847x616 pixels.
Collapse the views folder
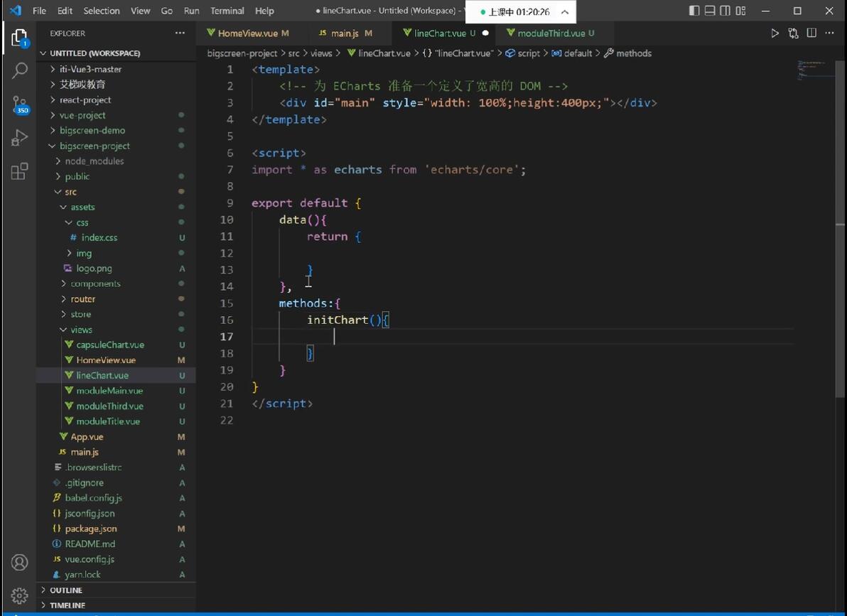point(81,330)
